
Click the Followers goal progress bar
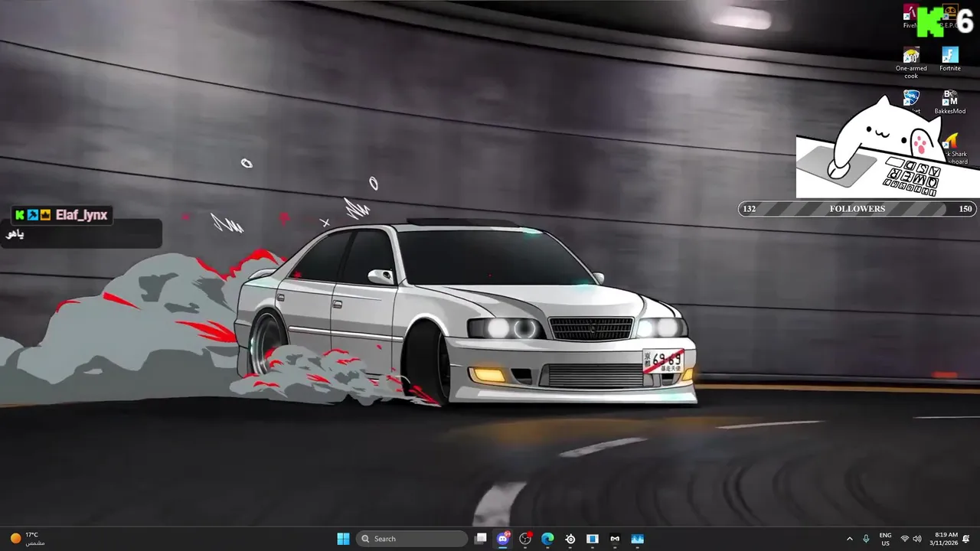click(x=857, y=209)
